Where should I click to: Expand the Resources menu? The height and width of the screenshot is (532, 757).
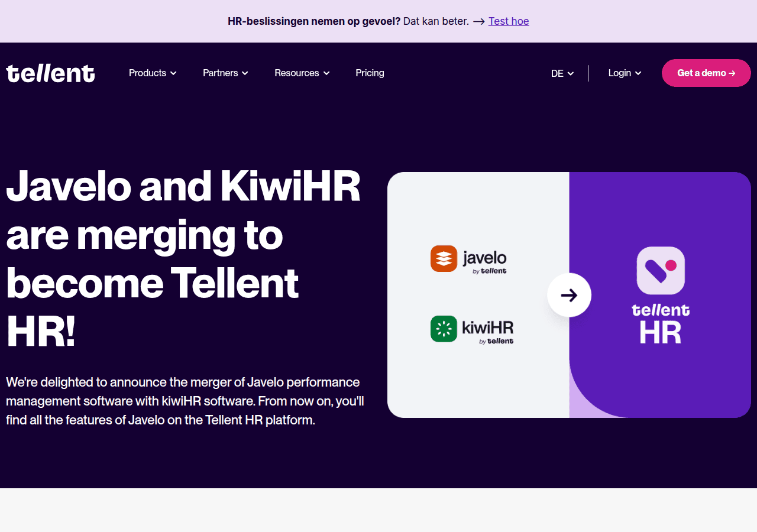click(x=302, y=73)
